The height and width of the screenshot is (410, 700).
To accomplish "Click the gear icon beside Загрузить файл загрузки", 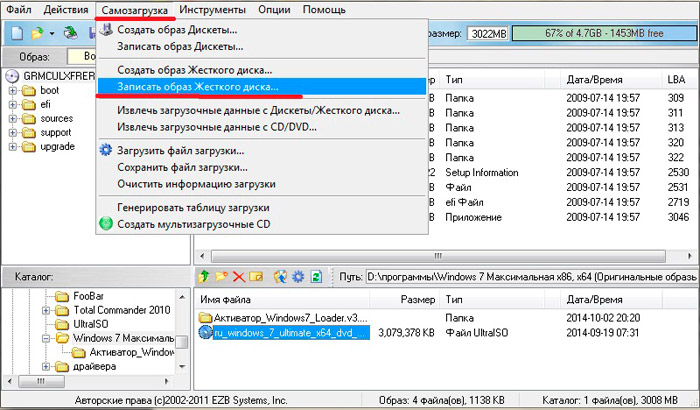I will point(106,150).
